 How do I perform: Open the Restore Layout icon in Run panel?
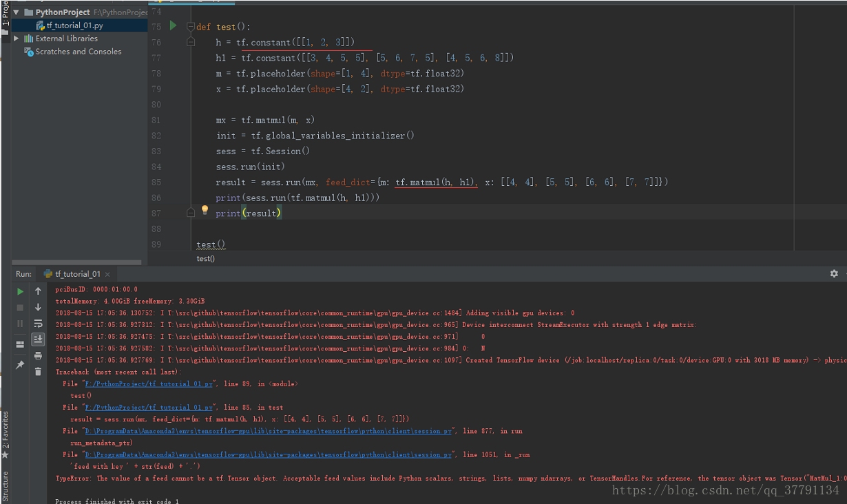click(x=20, y=344)
